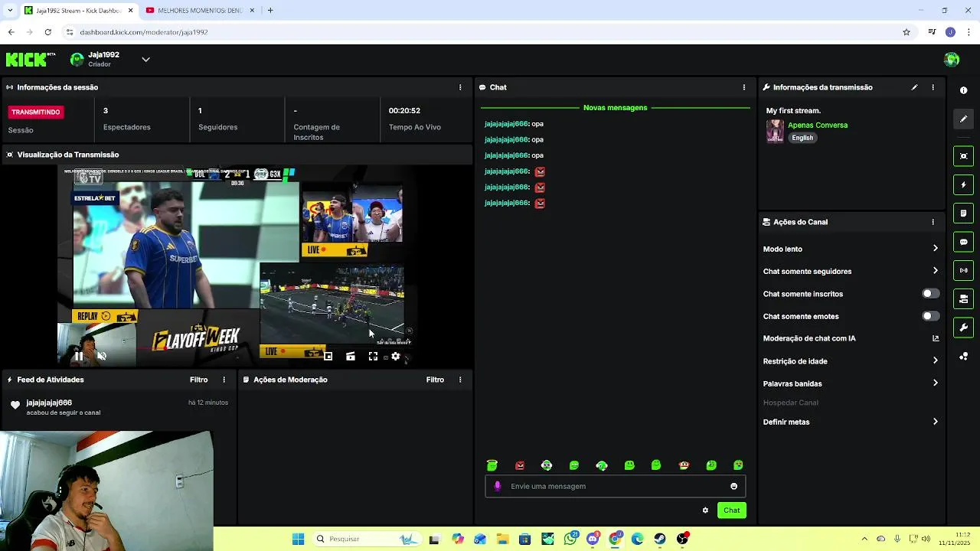
Task: Click the Apenas Conversa category link
Action: (x=818, y=125)
